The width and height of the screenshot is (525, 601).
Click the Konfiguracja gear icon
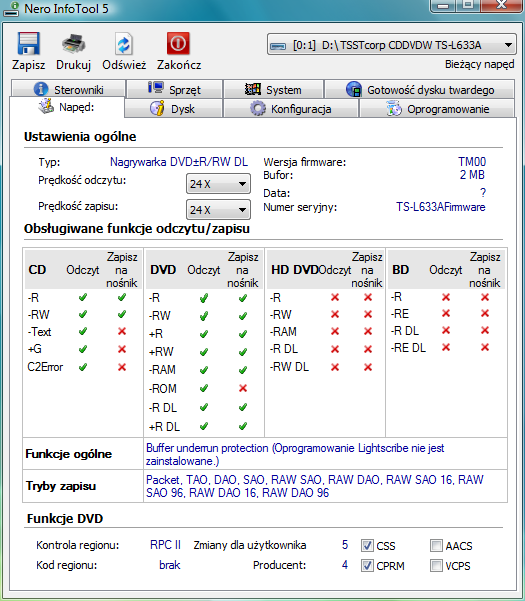pyautogui.click(x=258, y=108)
